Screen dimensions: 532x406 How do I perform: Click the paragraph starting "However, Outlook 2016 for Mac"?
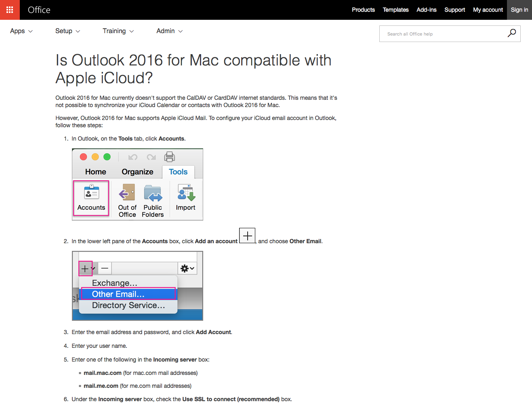(x=196, y=122)
